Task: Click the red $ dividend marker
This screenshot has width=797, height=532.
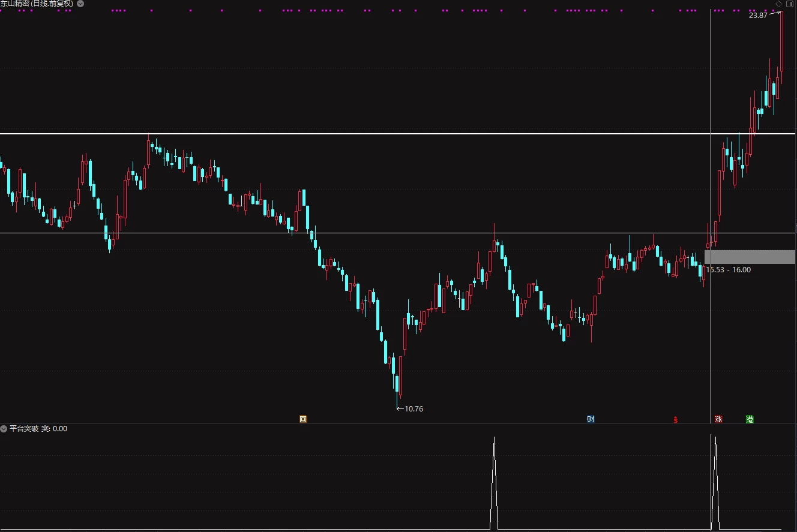Action: (x=676, y=420)
